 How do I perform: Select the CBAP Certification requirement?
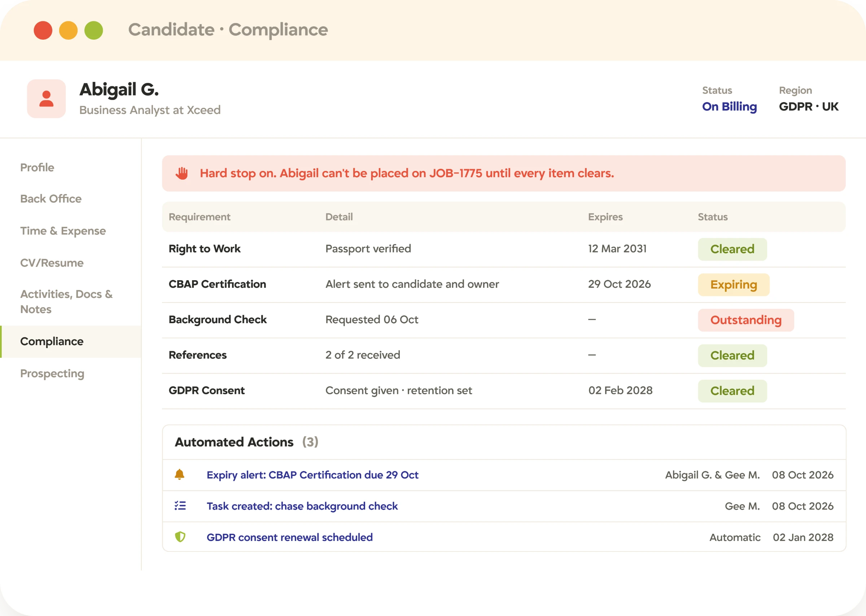(x=218, y=284)
